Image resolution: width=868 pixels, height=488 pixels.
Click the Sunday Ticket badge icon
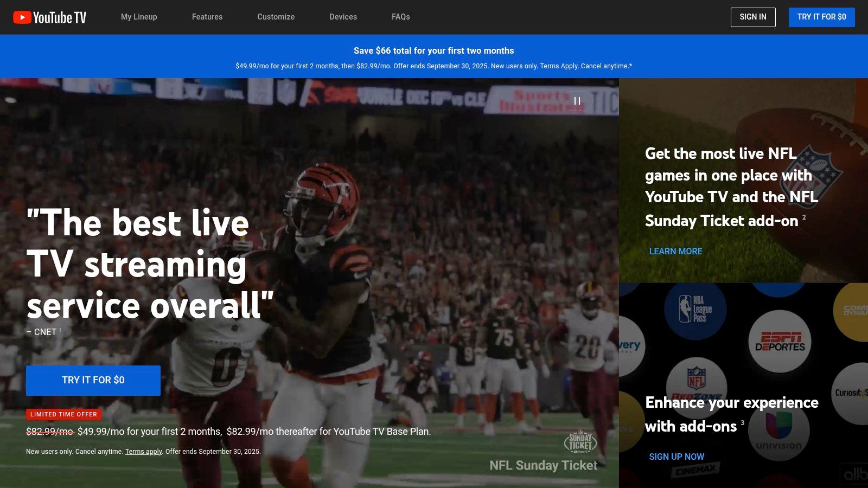(x=580, y=442)
